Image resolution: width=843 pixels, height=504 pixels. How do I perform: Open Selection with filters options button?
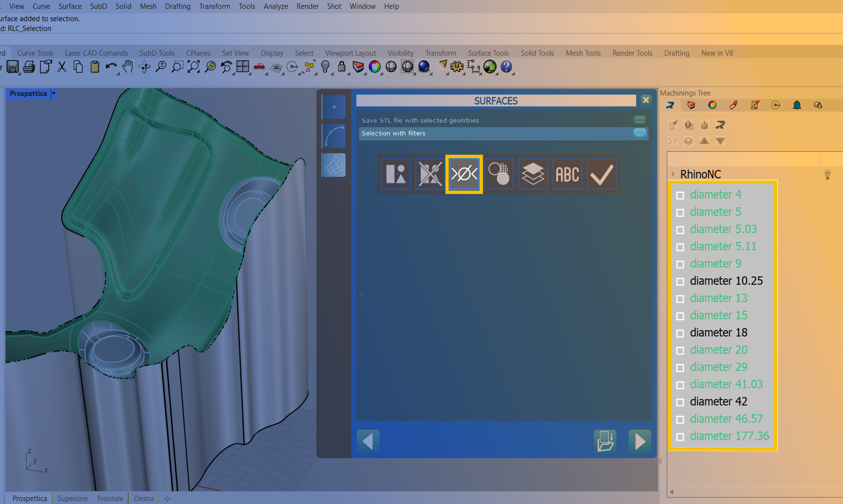pos(640,134)
